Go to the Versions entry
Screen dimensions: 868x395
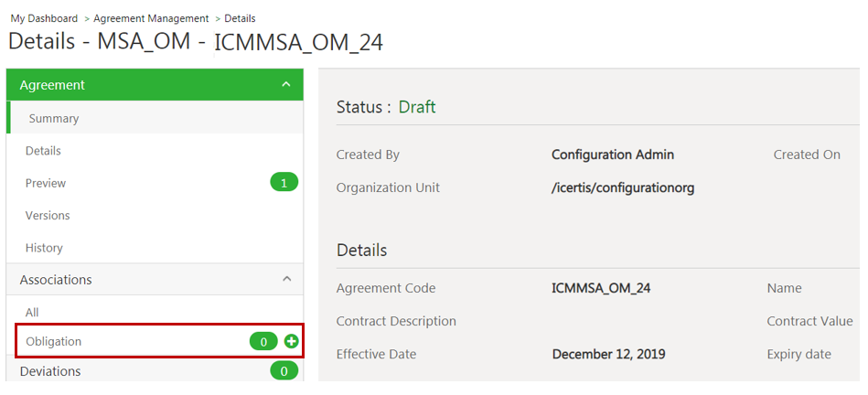(48, 216)
